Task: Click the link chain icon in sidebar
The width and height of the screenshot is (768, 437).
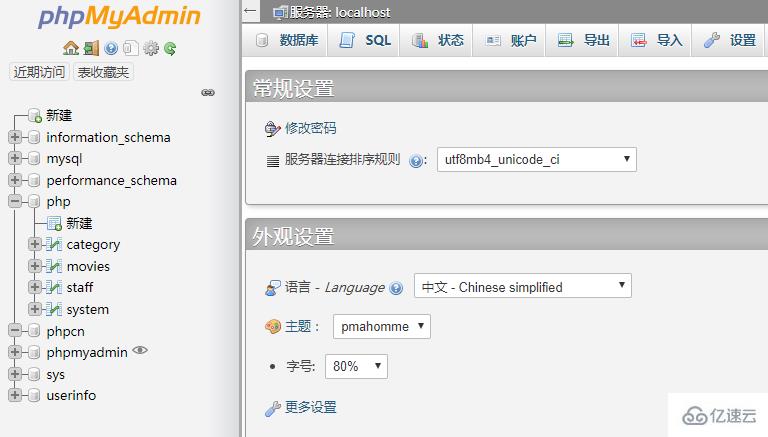Action: coord(208,92)
